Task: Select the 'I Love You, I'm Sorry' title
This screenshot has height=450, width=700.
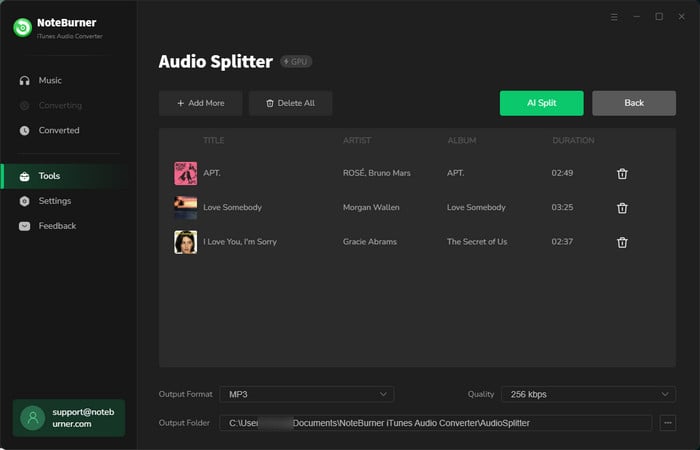Action: pyautogui.click(x=240, y=242)
